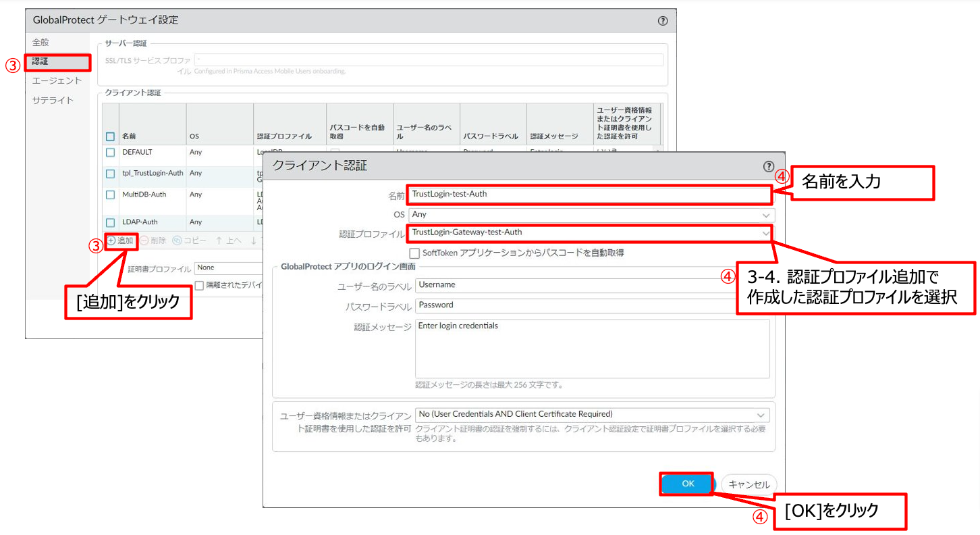Click the 追加 (add) button under the table

click(x=120, y=240)
